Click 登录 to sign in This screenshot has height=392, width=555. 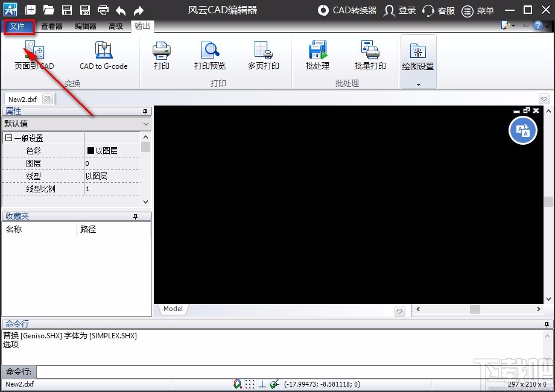(399, 10)
